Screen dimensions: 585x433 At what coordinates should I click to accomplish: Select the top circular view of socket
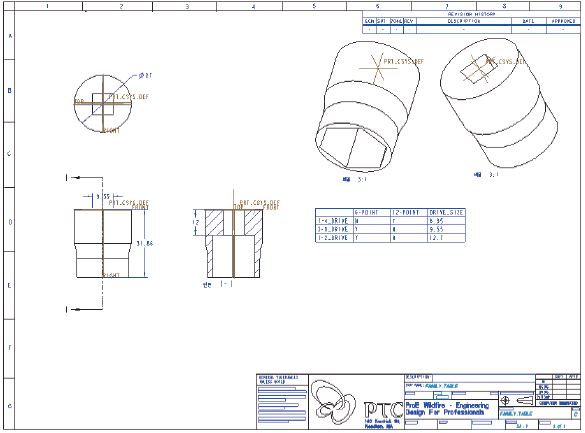click(103, 103)
